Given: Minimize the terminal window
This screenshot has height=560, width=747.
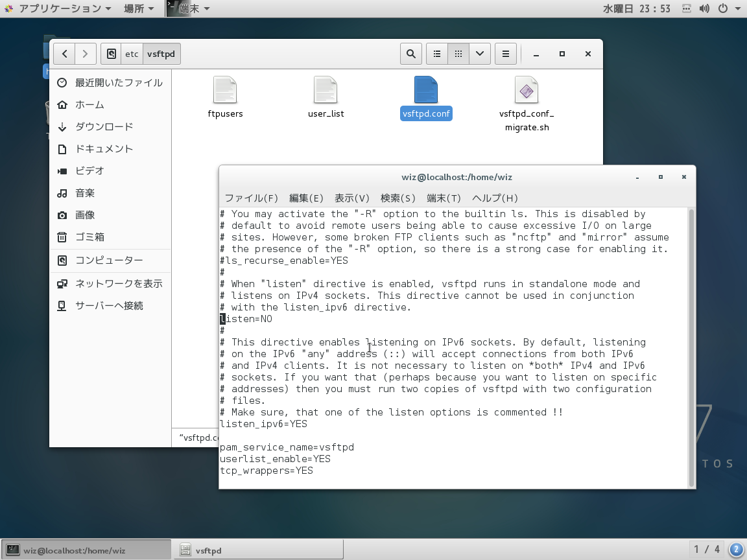Looking at the screenshot, I should 637,177.
